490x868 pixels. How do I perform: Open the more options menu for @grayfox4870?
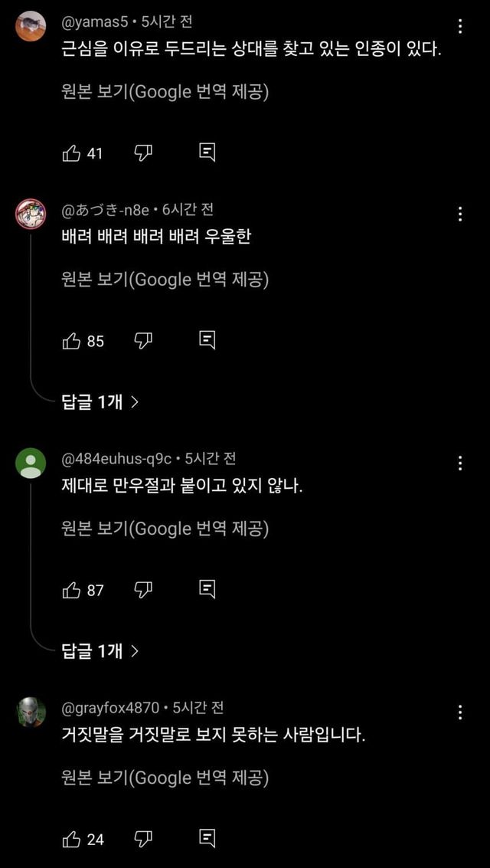click(x=460, y=712)
